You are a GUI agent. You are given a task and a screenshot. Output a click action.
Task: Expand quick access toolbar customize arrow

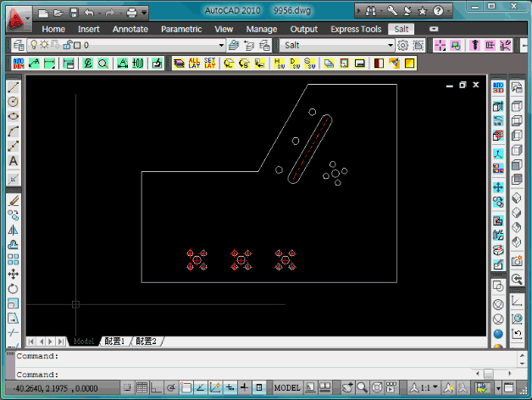(x=144, y=13)
